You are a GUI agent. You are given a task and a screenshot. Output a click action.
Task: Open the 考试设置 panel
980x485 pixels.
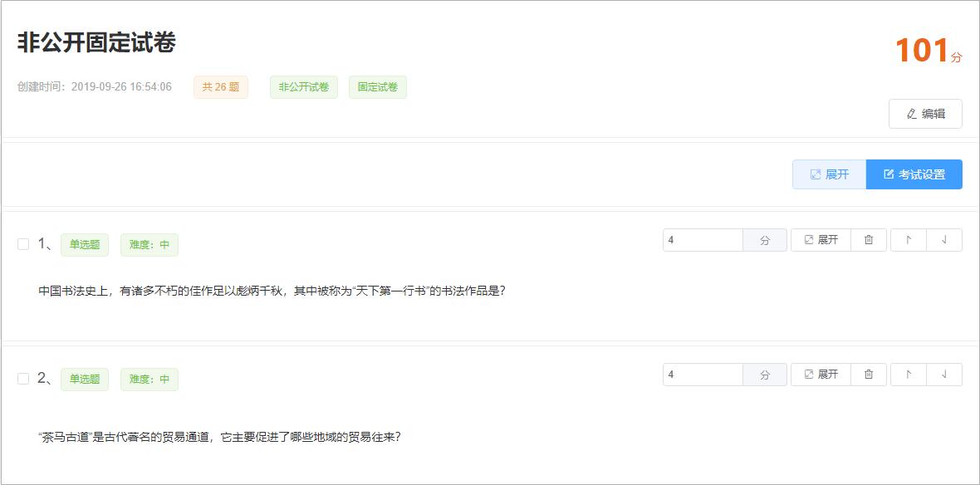914,174
